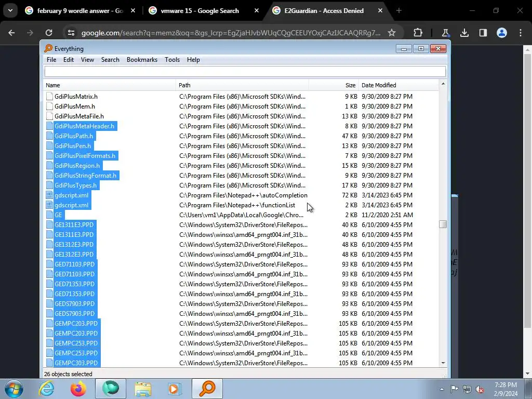Open the Tools menu in Everything
532x399 pixels.
pos(172,60)
